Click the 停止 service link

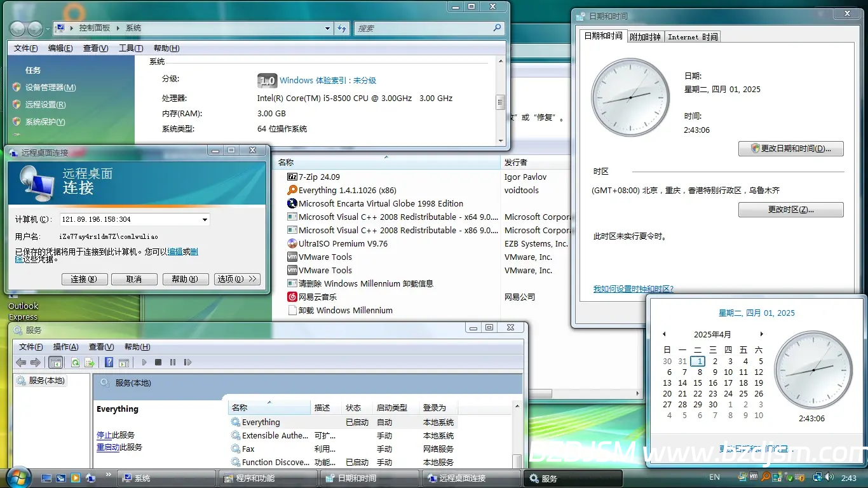coord(104,435)
